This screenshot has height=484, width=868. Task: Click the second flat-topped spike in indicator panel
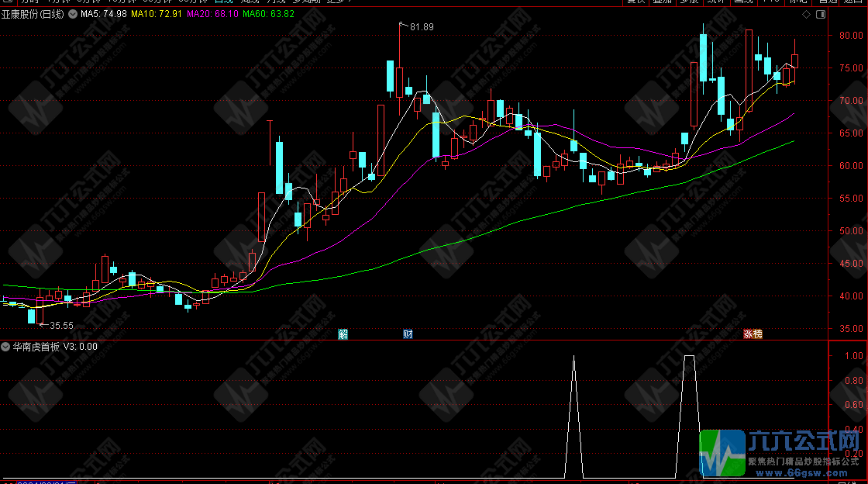[x=689, y=357]
